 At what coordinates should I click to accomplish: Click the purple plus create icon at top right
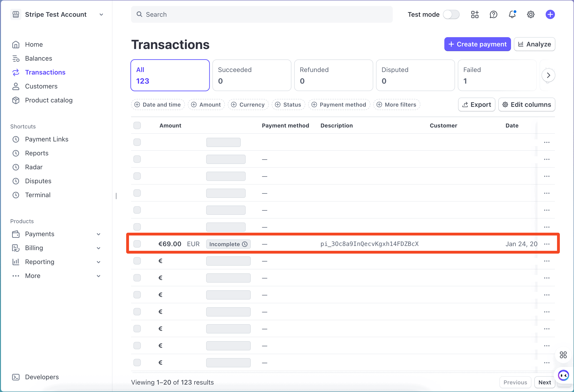pyautogui.click(x=550, y=15)
